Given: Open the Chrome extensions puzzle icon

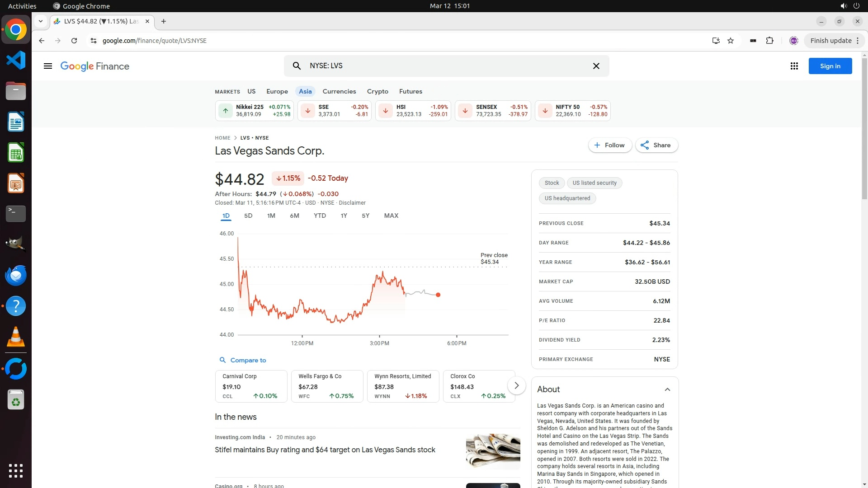Looking at the screenshot, I should 769,41.
